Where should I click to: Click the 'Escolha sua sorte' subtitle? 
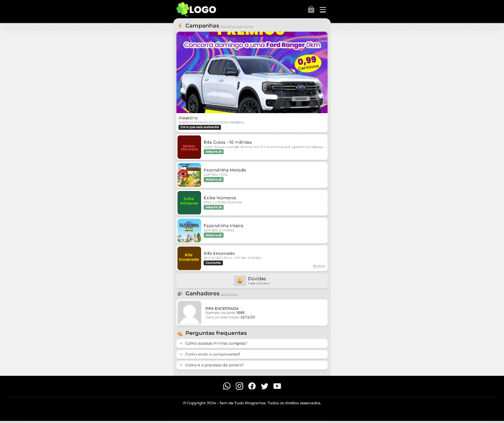pos(237,27)
